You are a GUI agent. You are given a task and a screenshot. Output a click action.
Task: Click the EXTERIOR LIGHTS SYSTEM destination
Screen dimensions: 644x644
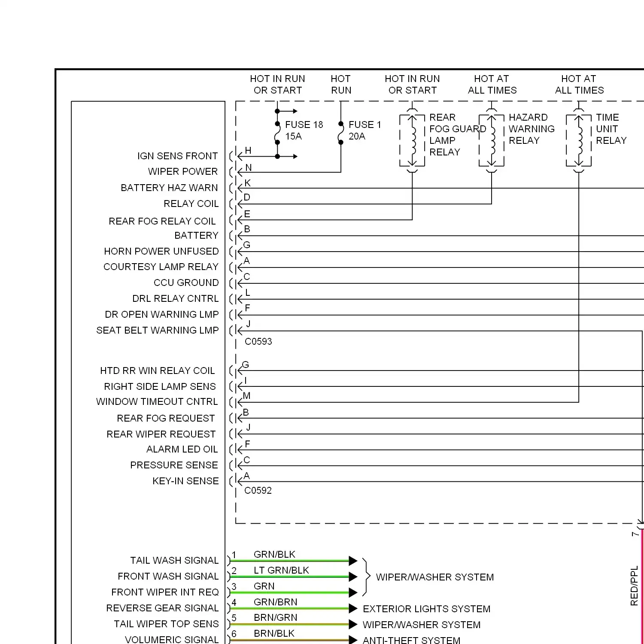click(x=426, y=609)
